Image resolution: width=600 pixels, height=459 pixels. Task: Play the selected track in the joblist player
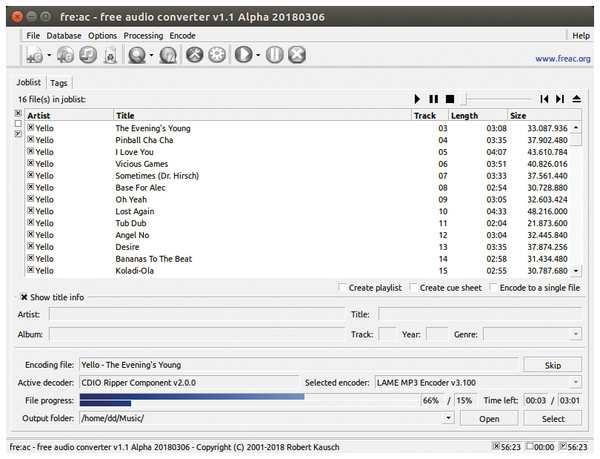(417, 99)
